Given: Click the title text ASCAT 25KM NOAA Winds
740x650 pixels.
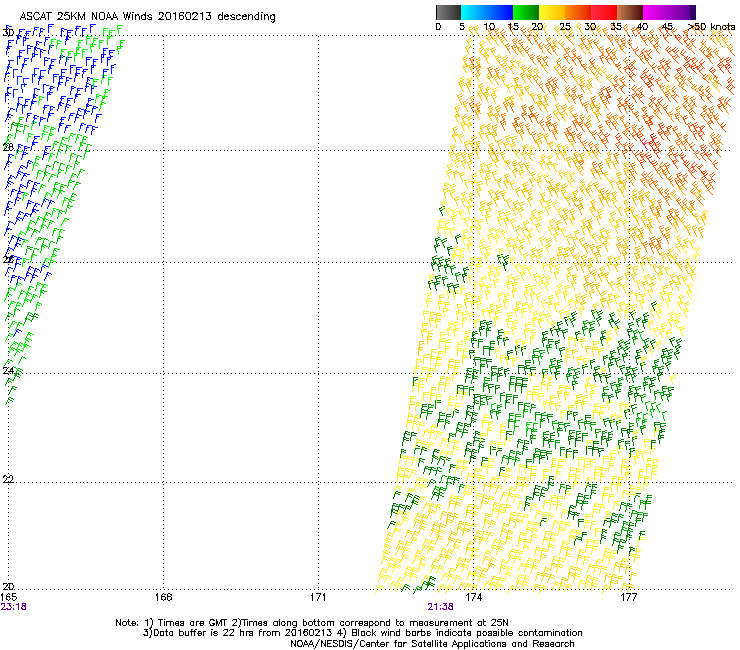Looking at the screenshot, I should 87,16.
